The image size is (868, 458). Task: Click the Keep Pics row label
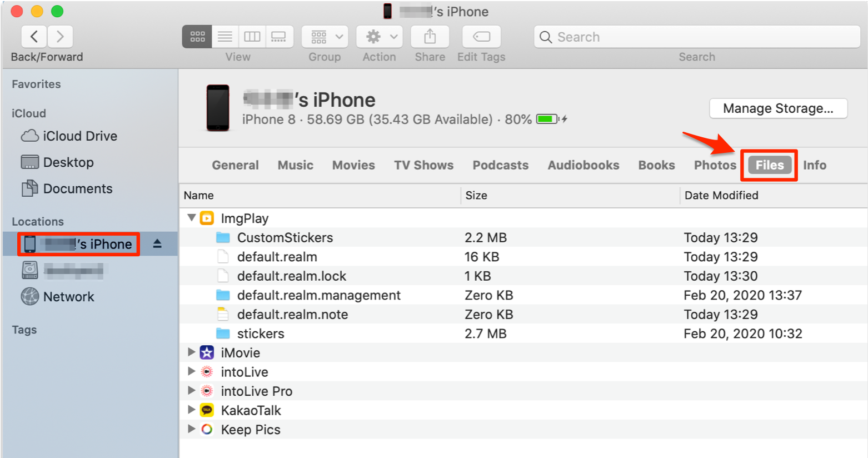[x=251, y=430]
